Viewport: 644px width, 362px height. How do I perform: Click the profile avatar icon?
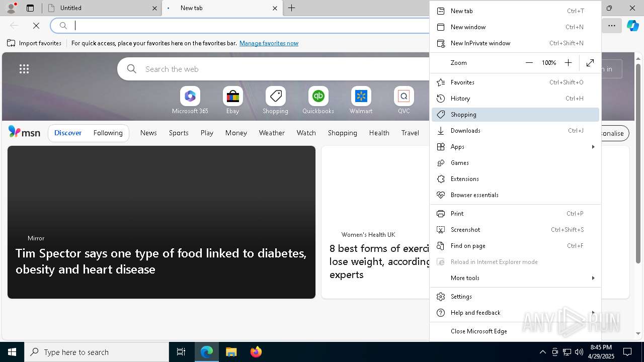click(11, 8)
